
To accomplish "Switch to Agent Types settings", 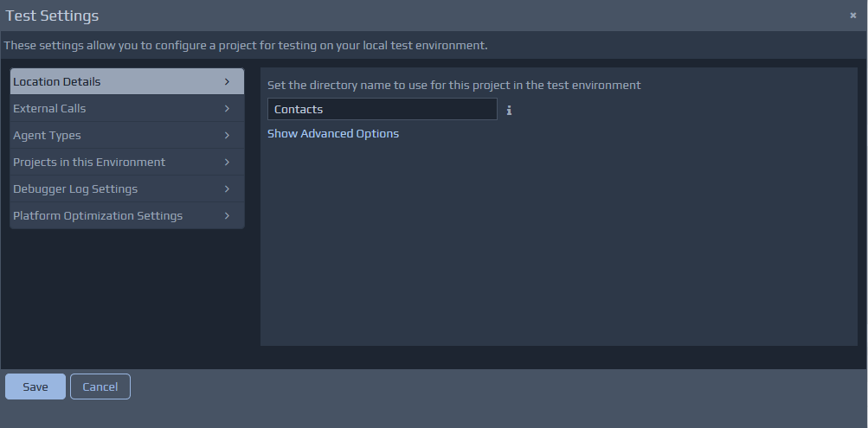I will coord(47,136).
